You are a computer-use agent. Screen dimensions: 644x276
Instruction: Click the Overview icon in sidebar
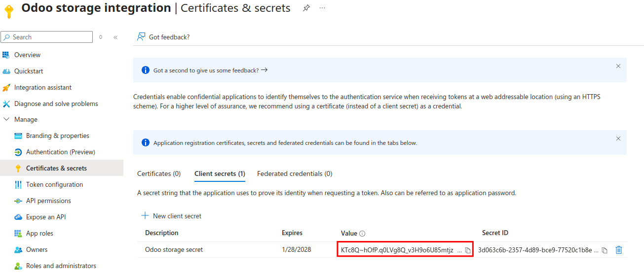6,55
